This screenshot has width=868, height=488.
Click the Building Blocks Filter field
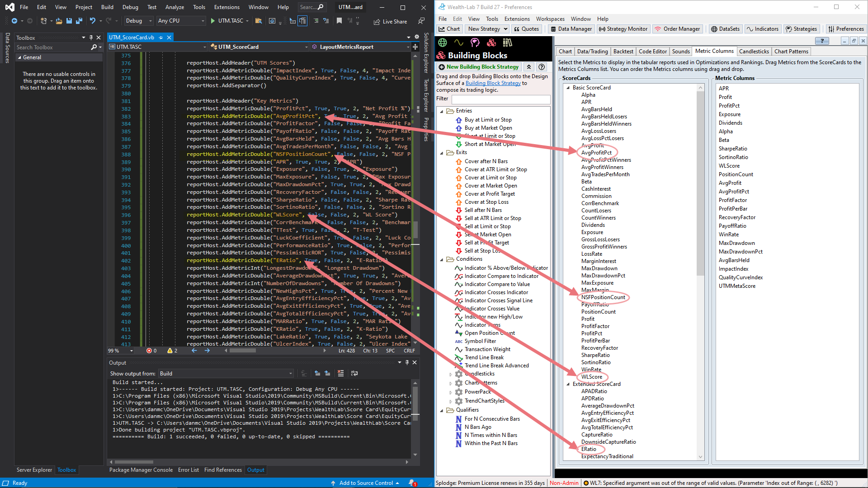(x=500, y=99)
